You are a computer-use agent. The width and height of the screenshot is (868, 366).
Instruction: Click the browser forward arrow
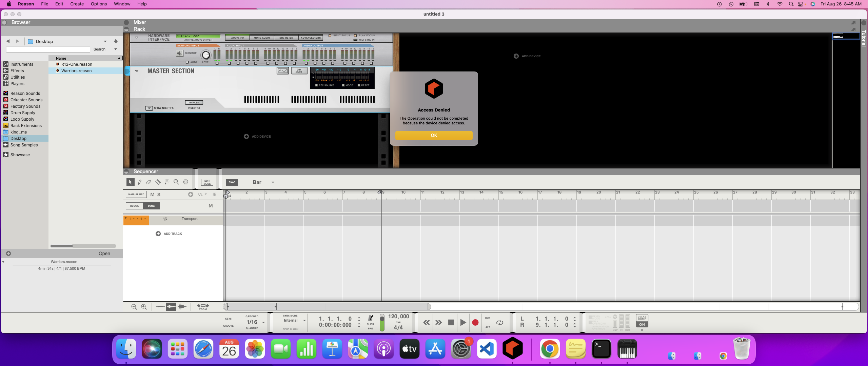(17, 41)
